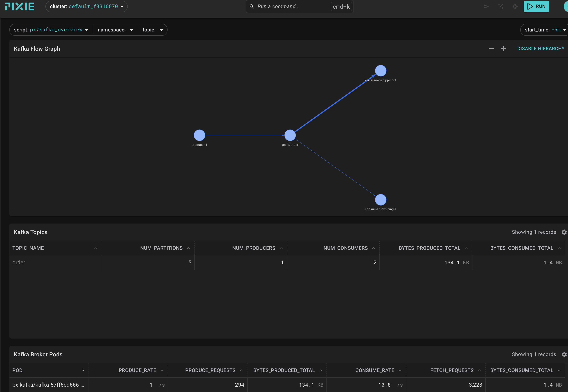Click the px-kafka/kafka pod name link

[48, 385]
